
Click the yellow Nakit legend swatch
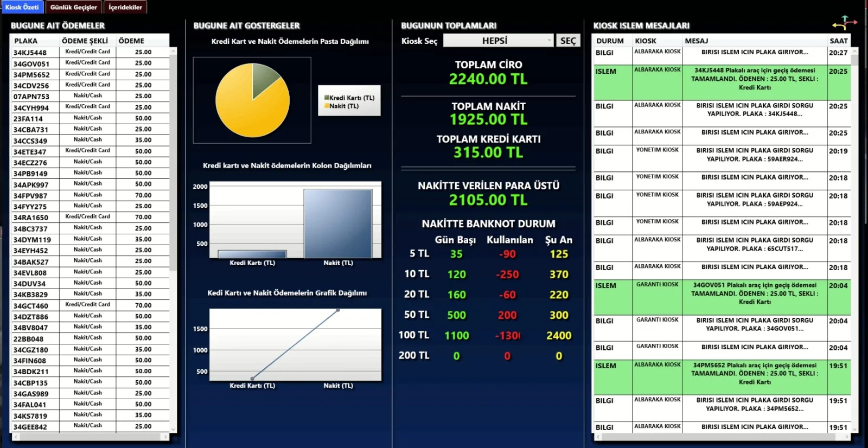tap(327, 106)
